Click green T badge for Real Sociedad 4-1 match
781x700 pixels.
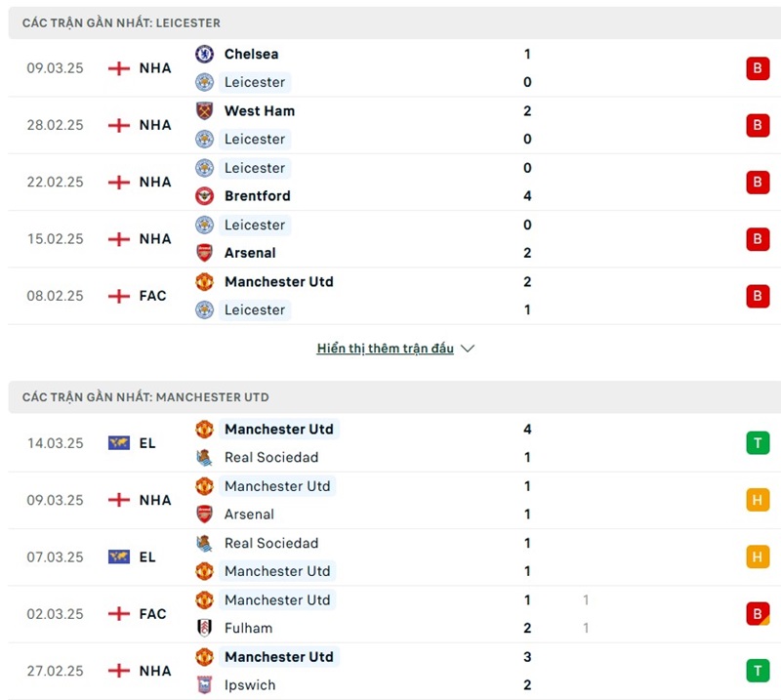758,443
